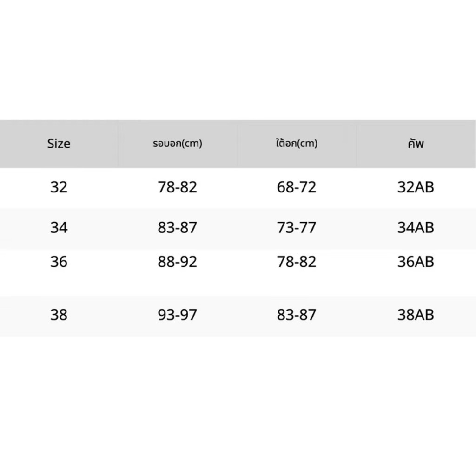The height and width of the screenshot is (476, 476).
Task: Select size 34 row label
Action: coord(59,227)
